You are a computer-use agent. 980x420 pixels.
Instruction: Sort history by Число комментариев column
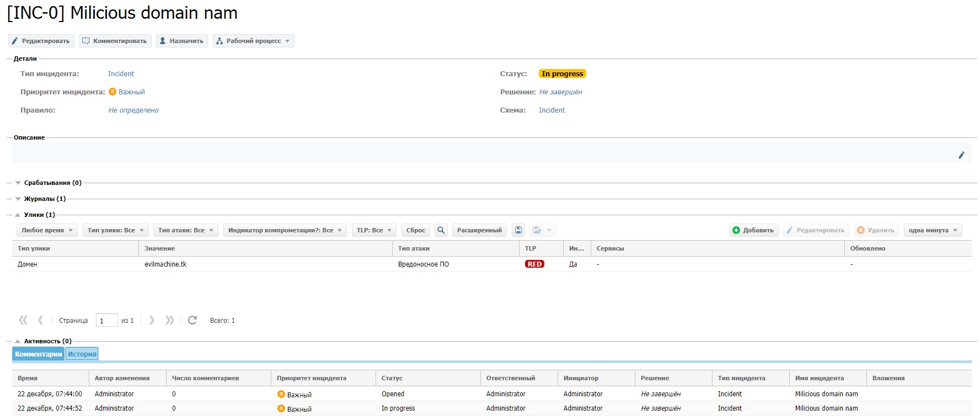click(x=219, y=378)
